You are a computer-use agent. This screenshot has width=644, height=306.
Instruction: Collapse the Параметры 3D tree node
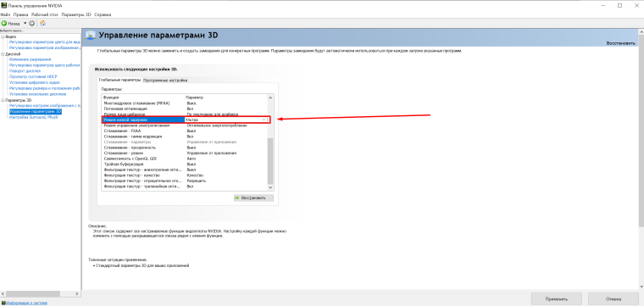(2, 100)
